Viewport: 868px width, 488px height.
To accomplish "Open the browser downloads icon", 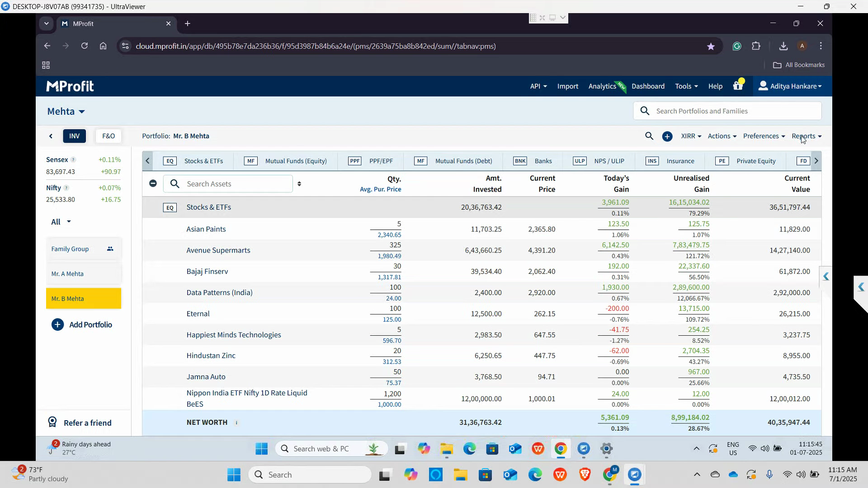I will tap(783, 46).
